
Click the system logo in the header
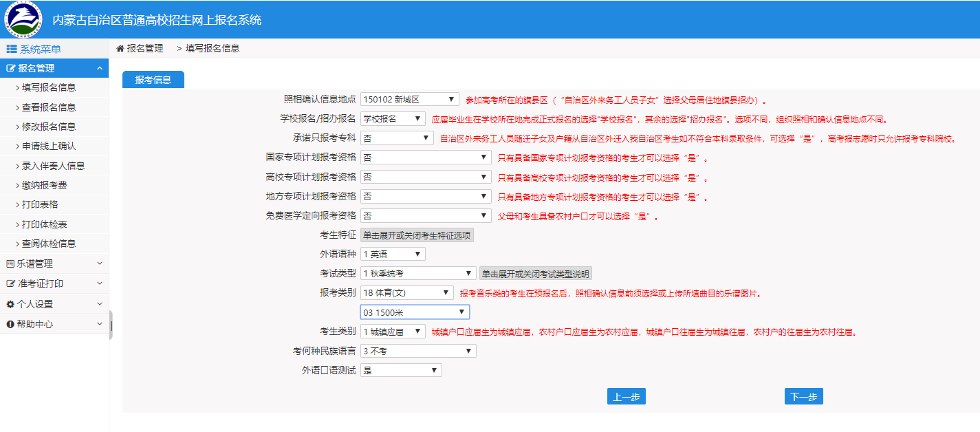pos(23,19)
